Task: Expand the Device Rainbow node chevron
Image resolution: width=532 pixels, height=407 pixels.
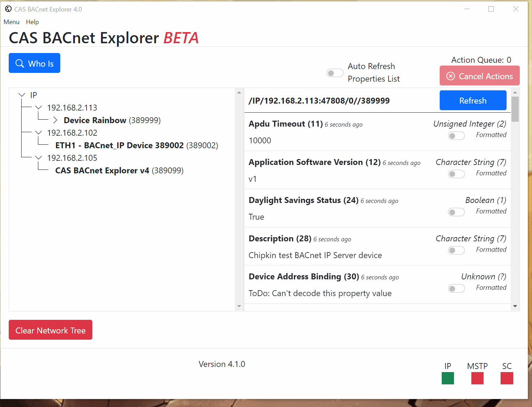Action: [x=55, y=120]
